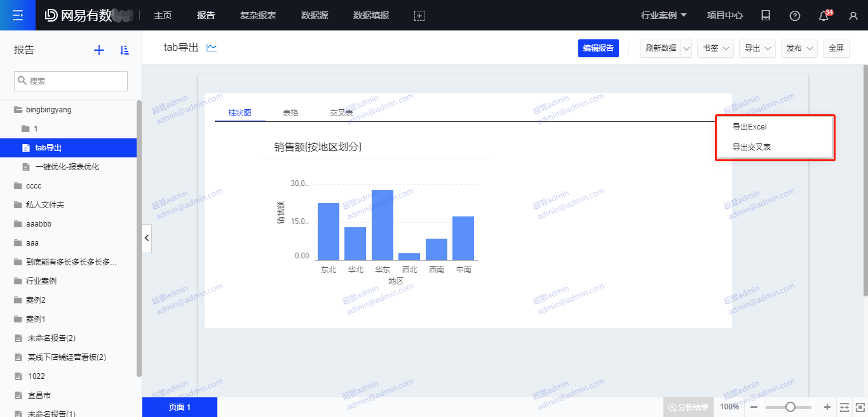
Task: Collapse the bingbingyang folder
Action: [x=18, y=110]
